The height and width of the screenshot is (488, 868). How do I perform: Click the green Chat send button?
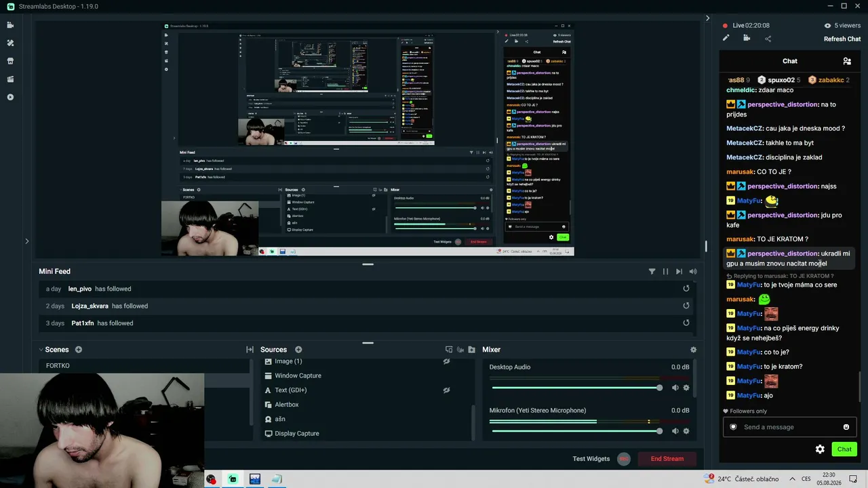pos(844,449)
